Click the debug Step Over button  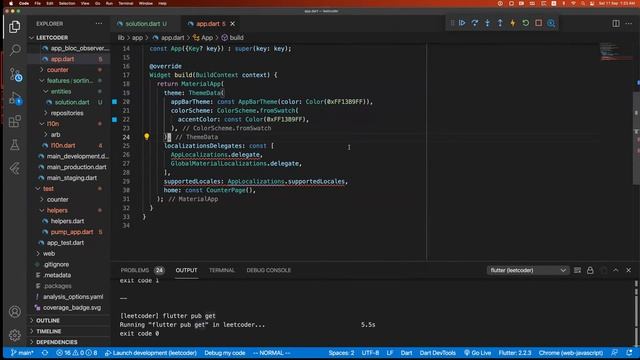point(475,23)
